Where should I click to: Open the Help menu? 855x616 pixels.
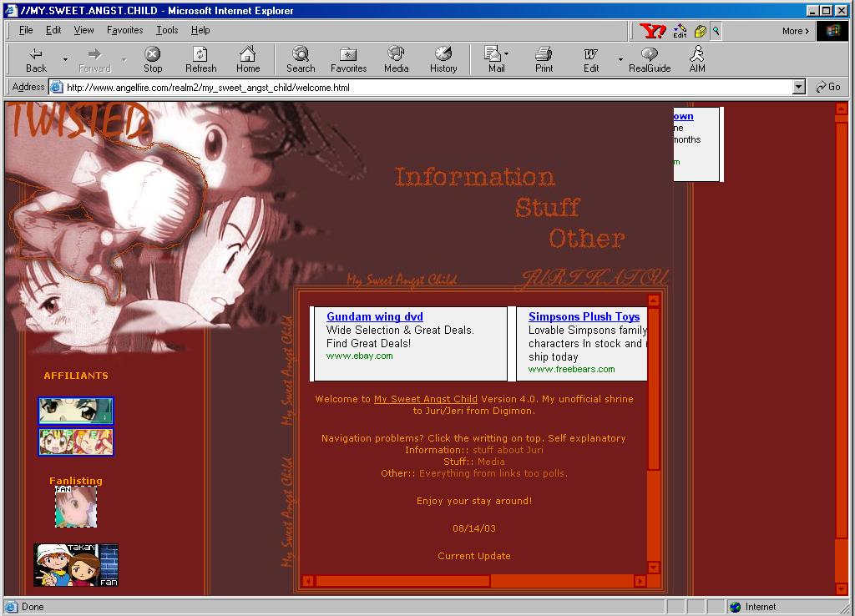200,30
